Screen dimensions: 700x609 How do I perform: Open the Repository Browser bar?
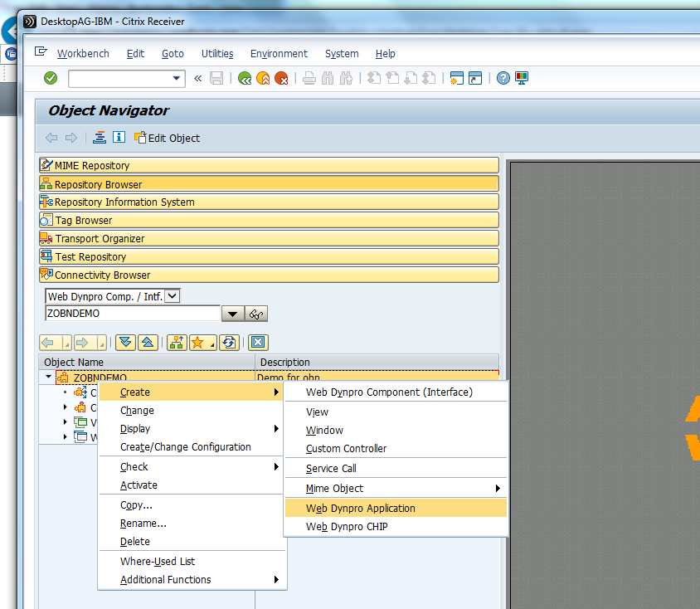[270, 184]
